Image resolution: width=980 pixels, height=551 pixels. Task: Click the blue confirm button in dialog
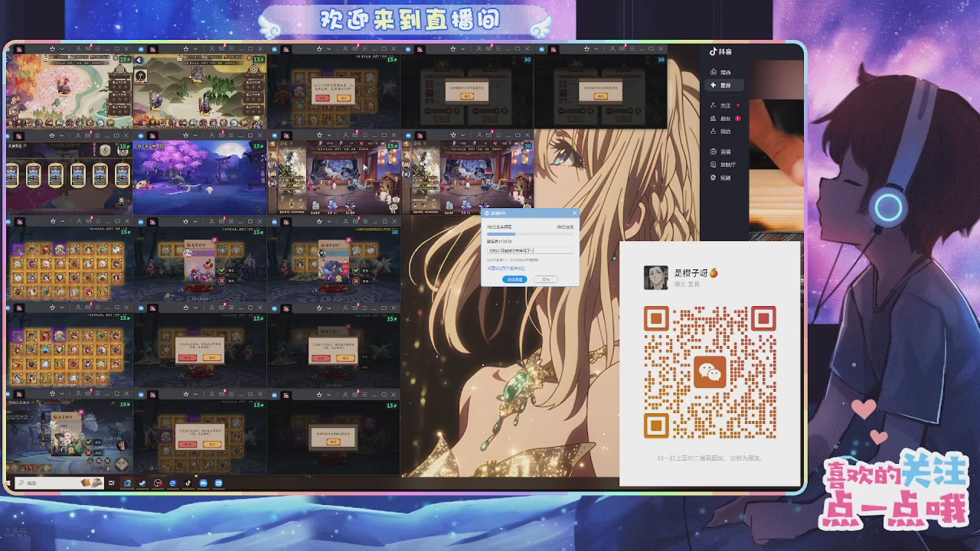pyautogui.click(x=514, y=279)
